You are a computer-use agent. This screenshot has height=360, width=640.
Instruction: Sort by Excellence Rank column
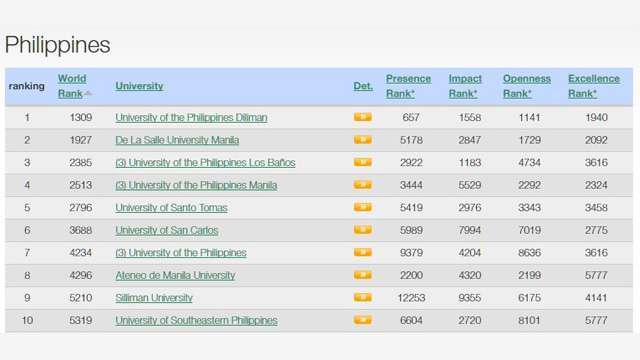pos(593,86)
